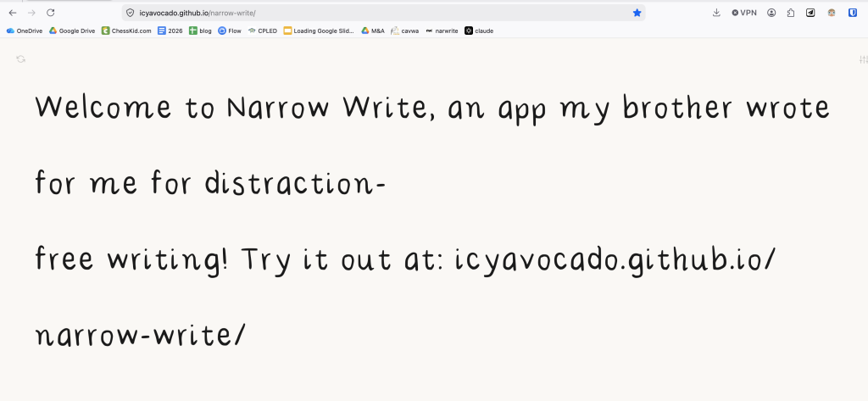The width and height of the screenshot is (868, 401).
Task: Open the VPN button
Action: coord(744,13)
